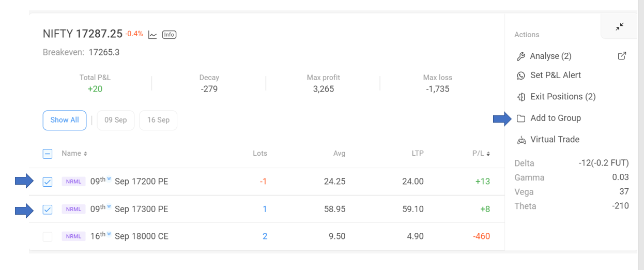Click the WhatsApp Set P&L Alert icon
Viewport: 644px width, 270px height.
pos(521,76)
